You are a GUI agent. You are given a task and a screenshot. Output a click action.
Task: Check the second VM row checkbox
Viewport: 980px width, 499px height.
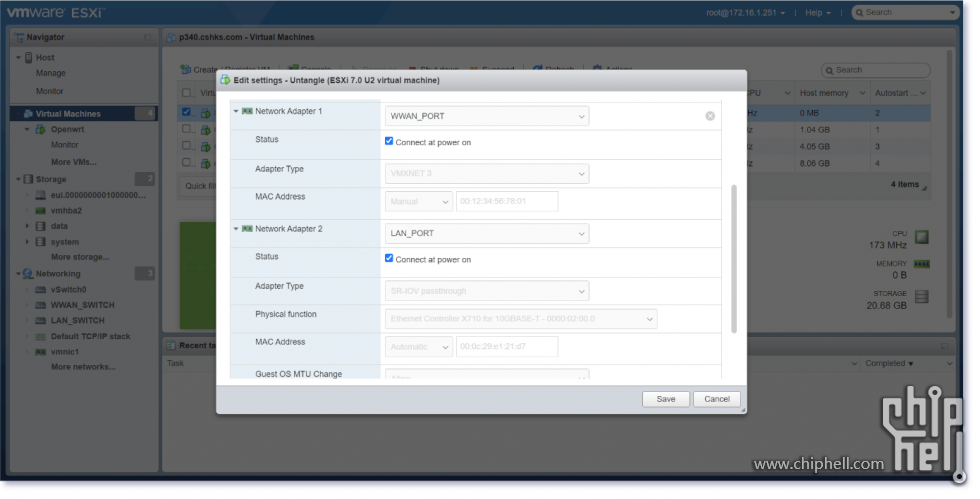186,129
